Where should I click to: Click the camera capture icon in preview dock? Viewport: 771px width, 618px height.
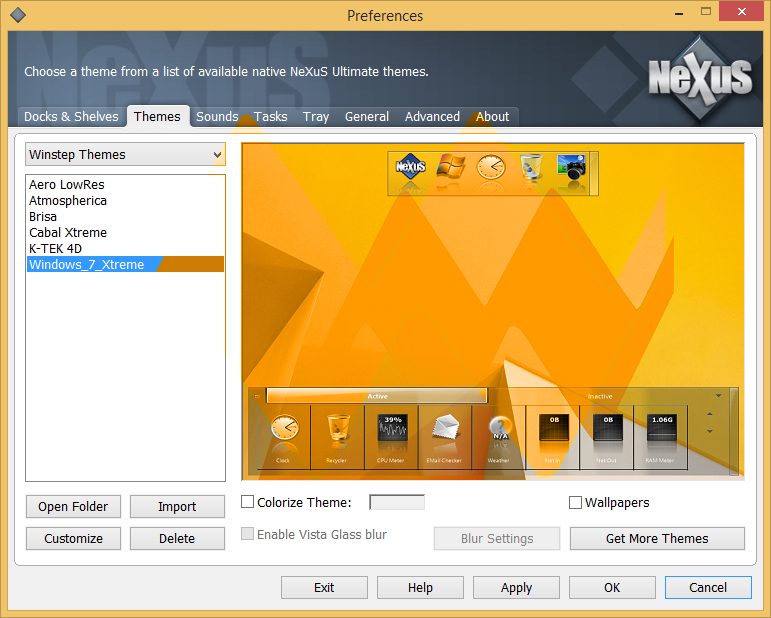click(571, 166)
